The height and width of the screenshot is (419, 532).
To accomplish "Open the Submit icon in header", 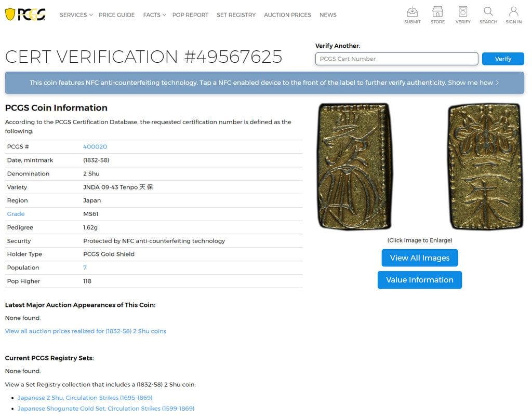I will (x=412, y=12).
